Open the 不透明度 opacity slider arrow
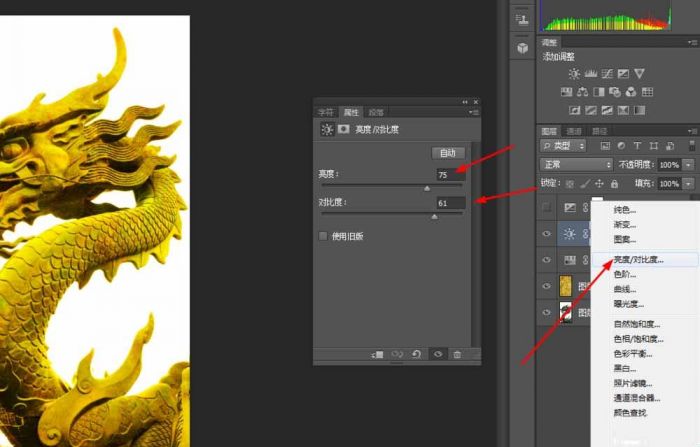This screenshot has width=700, height=447. tap(689, 165)
